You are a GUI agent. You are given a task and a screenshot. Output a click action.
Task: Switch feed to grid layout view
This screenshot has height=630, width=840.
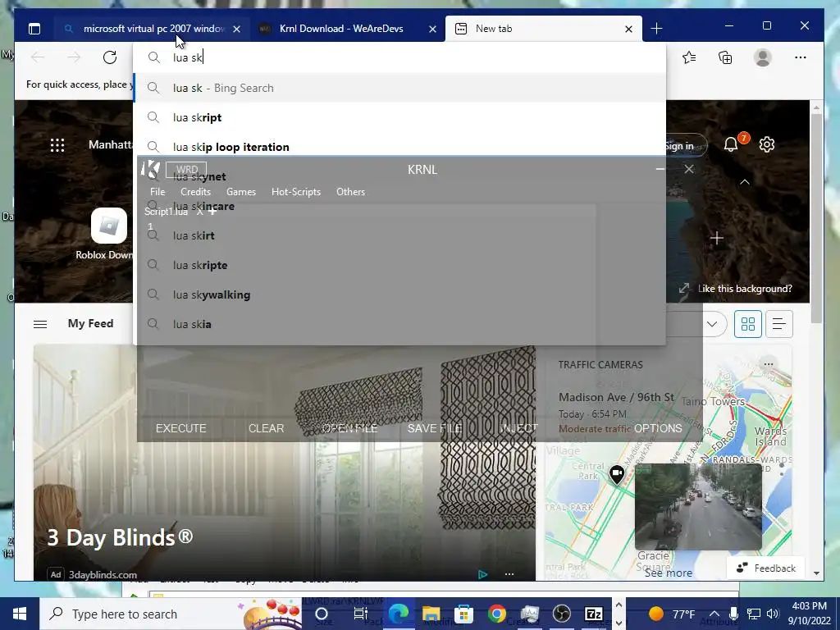748,324
